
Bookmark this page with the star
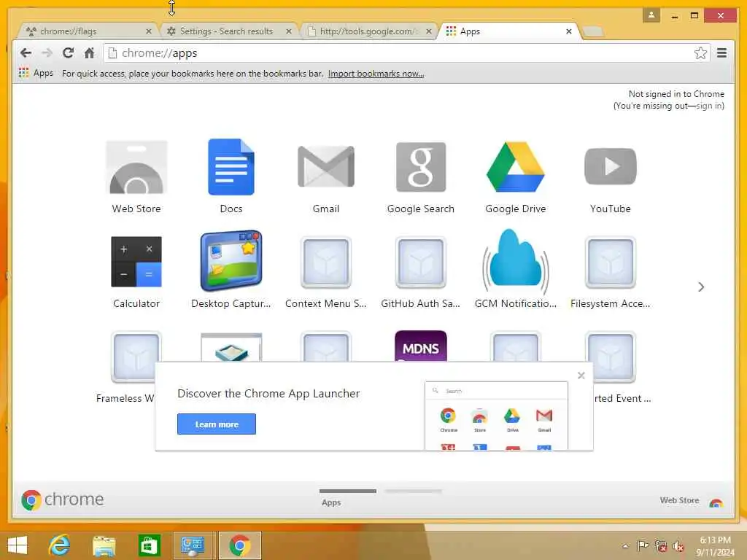[x=700, y=52]
